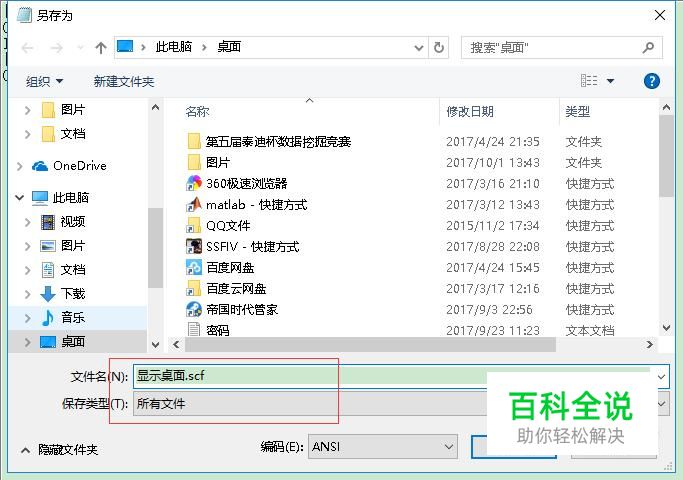
Task: Sort by the 名称 column header
Action: click(x=197, y=112)
